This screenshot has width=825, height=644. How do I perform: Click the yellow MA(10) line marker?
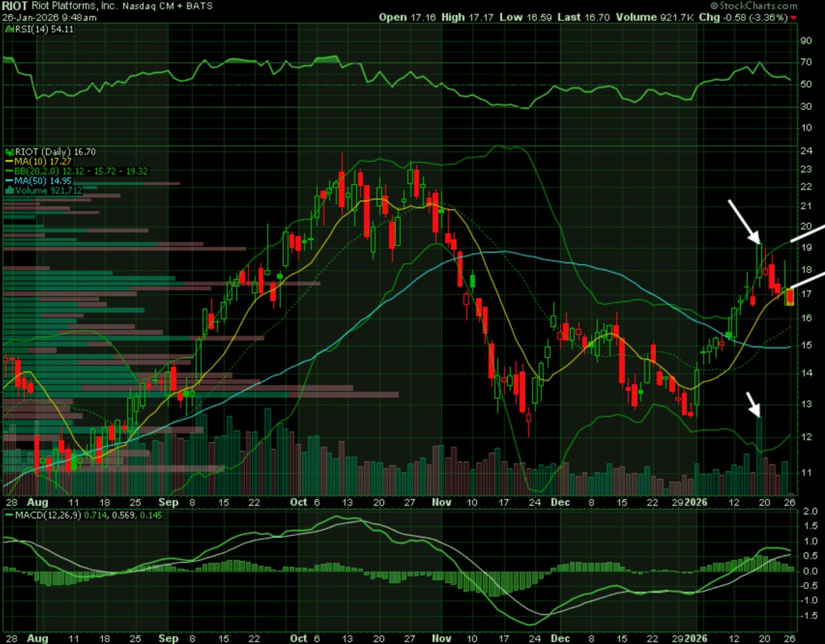click(x=8, y=160)
